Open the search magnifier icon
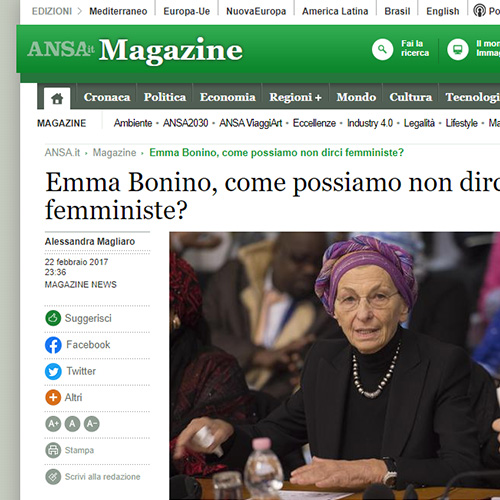Viewport: 500px width, 500px height. [382, 49]
